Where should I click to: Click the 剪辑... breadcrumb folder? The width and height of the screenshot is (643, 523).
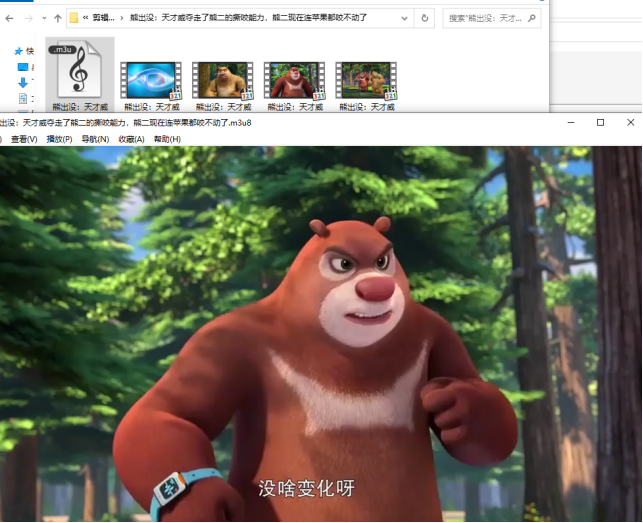pos(103,18)
